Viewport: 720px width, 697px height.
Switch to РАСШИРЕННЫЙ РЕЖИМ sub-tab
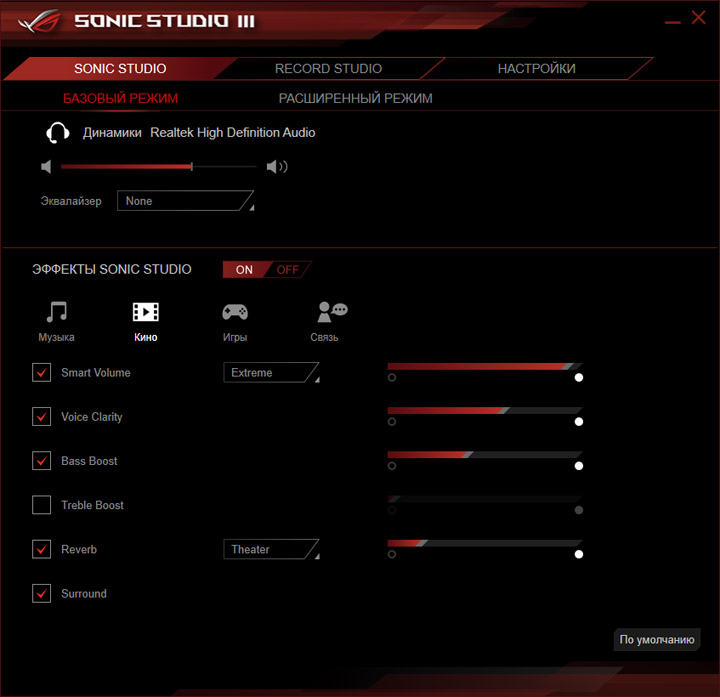[x=355, y=98]
